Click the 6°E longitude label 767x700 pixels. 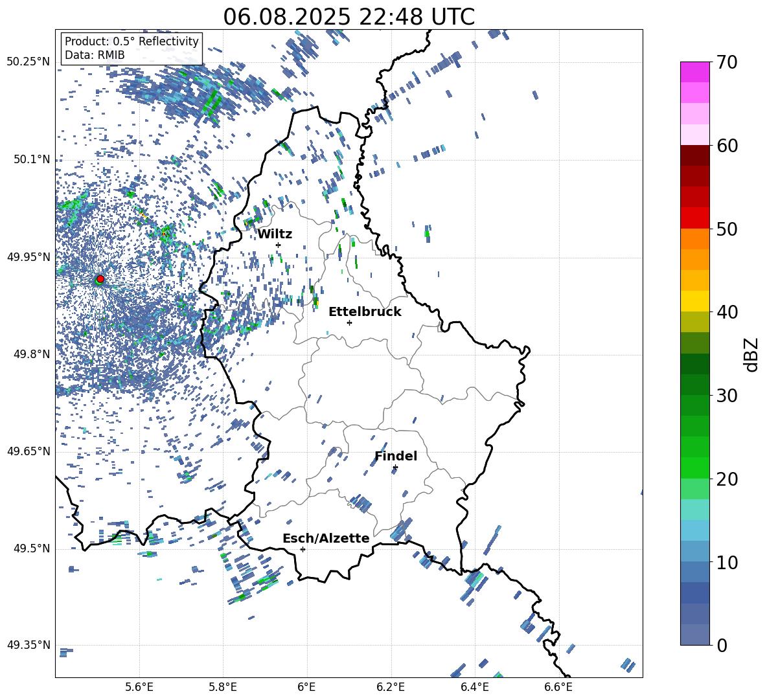coord(306,687)
